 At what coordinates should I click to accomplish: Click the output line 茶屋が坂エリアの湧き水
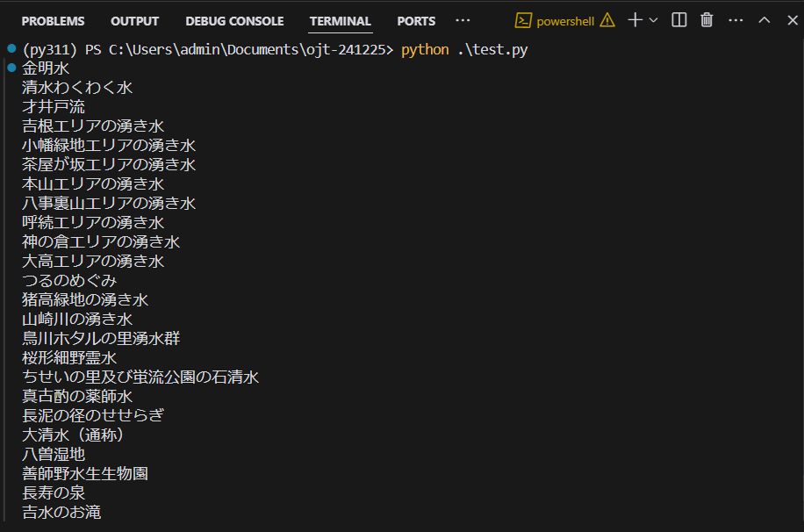coord(109,165)
